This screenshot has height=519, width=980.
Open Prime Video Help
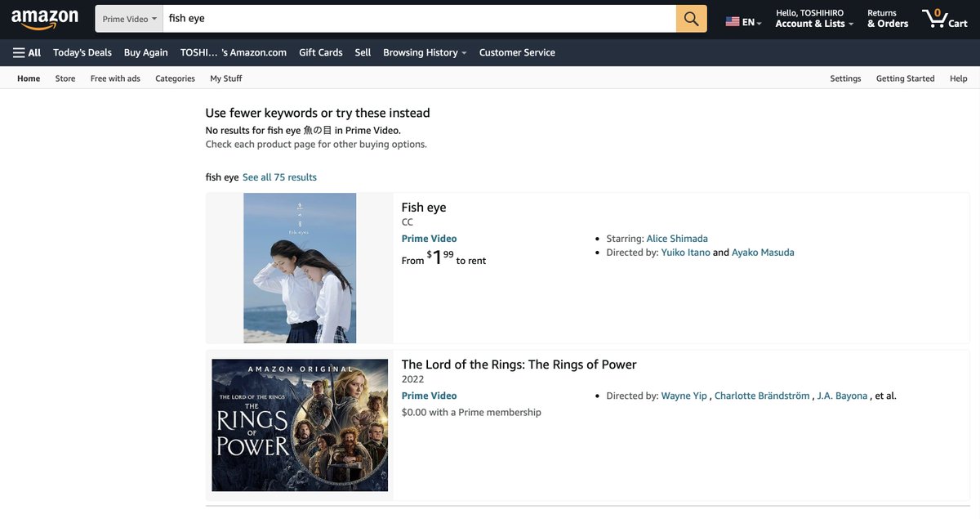[959, 78]
